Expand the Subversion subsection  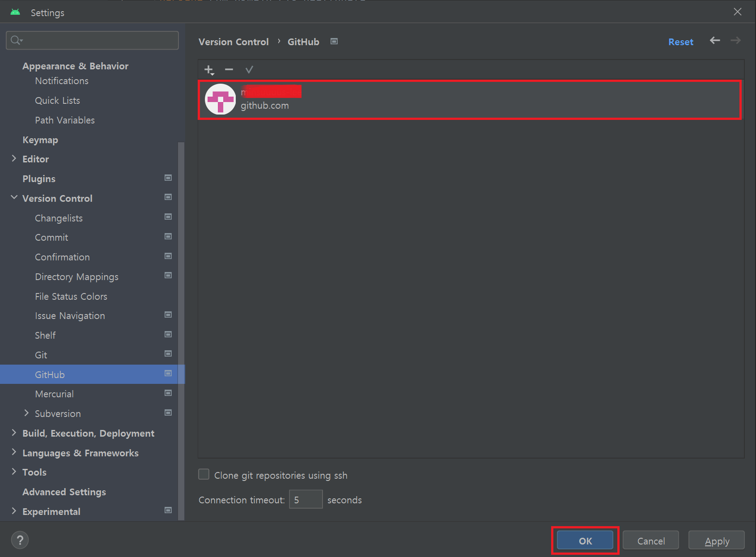coord(26,412)
